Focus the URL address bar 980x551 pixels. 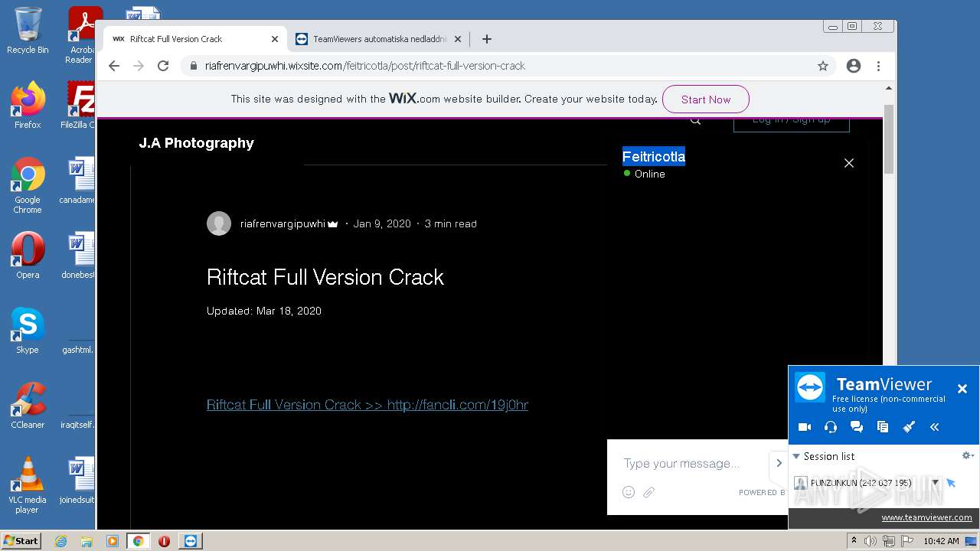pyautogui.click(x=505, y=66)
